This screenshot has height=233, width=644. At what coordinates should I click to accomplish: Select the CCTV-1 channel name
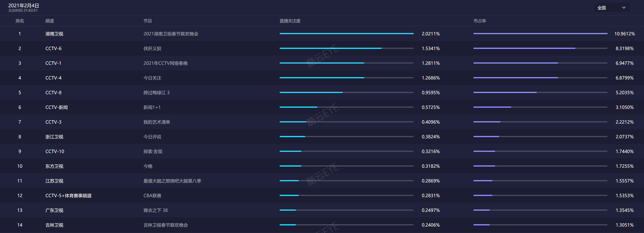[x=53, y=63]
